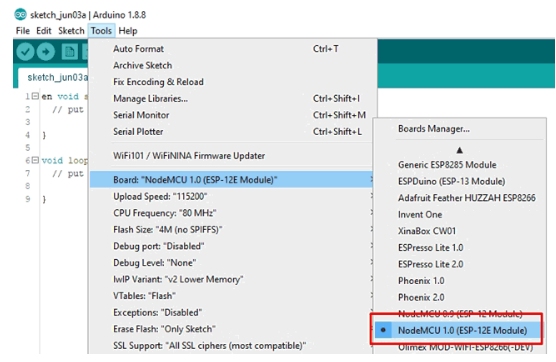
Task: Select the Generic ESP8285 Module board
Action: pyautogui.click(x=447, y=165)
